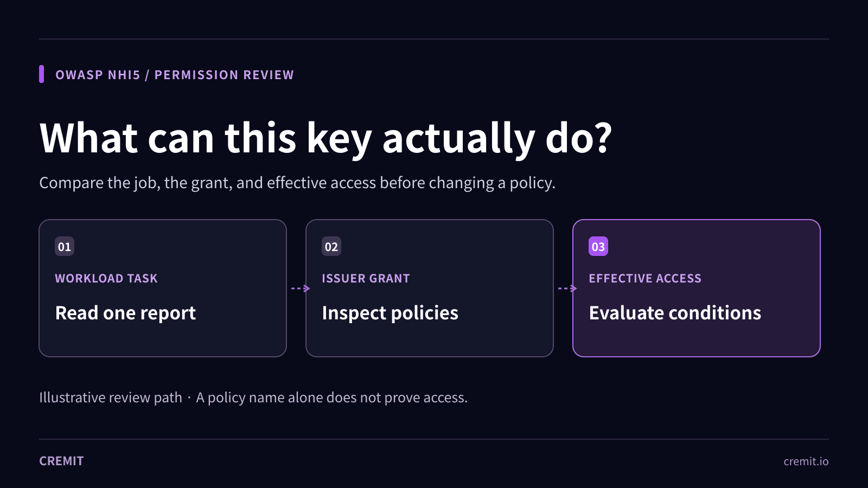Click the policy name alone caption text
868x488 pixels.
331,398
